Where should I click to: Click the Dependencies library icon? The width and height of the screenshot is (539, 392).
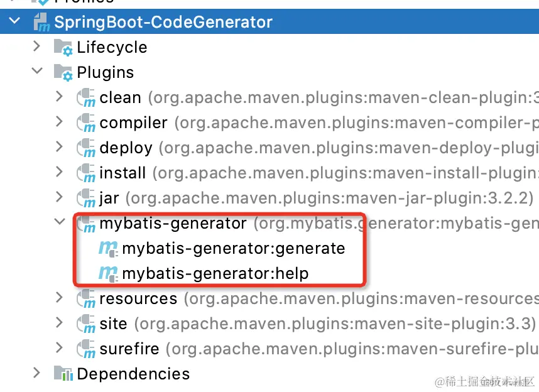tap(63, 374)
